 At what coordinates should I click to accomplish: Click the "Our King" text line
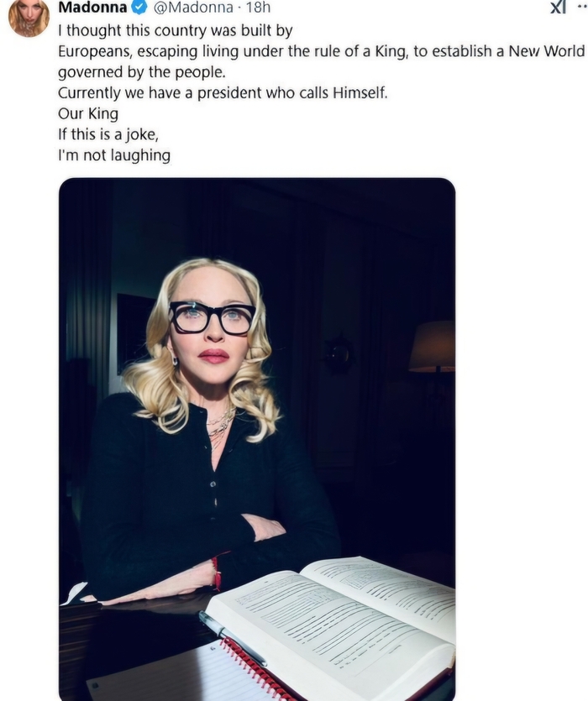coord(88,113)
